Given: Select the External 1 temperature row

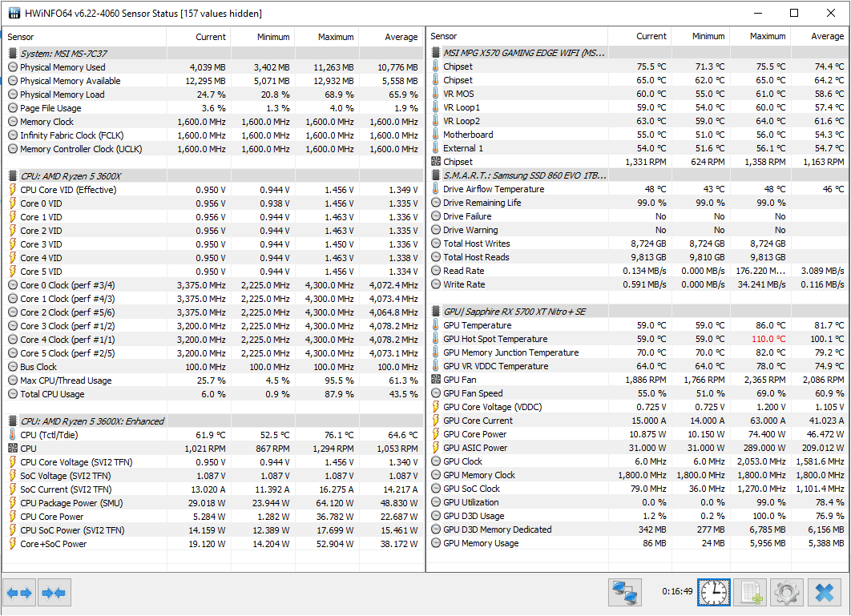Looking at the screenshot, I should click(638, 148).
